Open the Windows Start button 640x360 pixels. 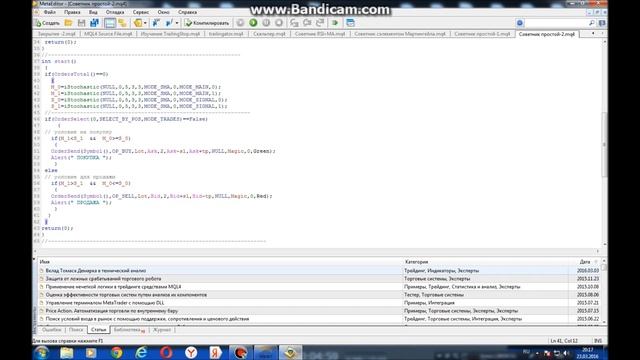(x=42, y=353)
